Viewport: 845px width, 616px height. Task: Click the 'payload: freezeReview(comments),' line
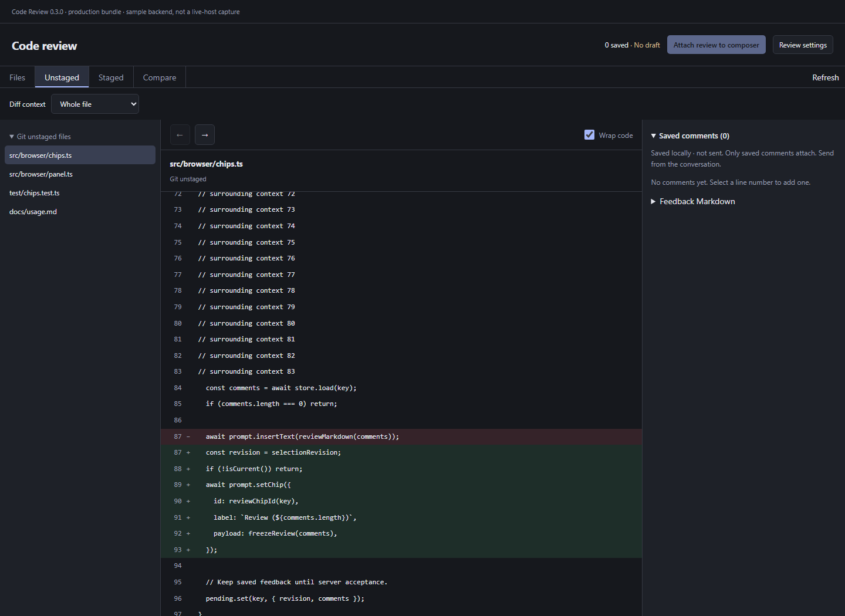click(x=275, y=533)
